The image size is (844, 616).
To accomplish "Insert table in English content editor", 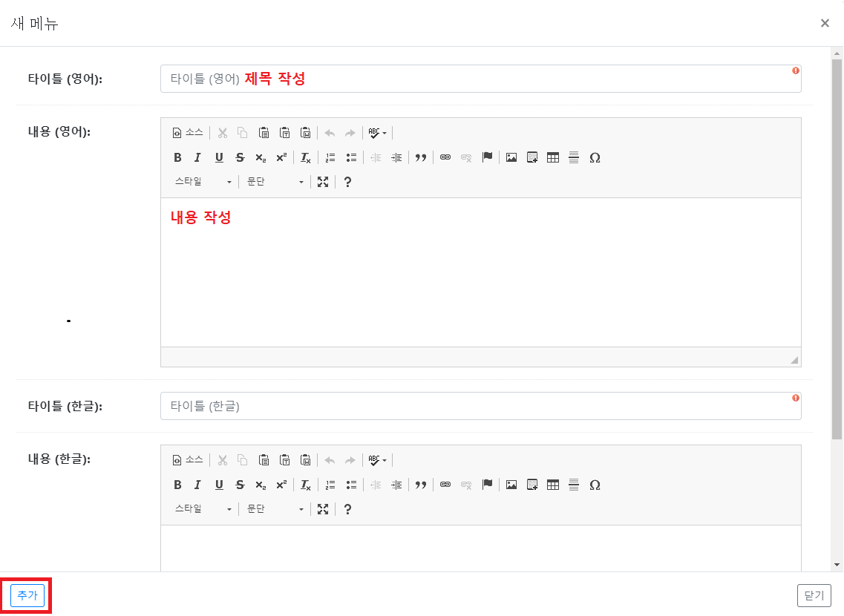I will coord(553,157).
